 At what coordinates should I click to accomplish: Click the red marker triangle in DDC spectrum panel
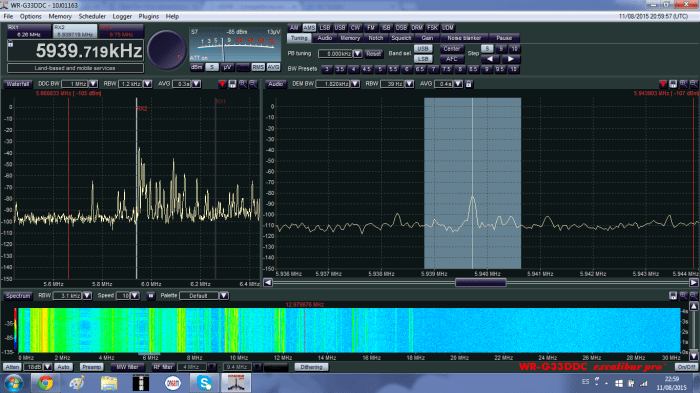222,84
